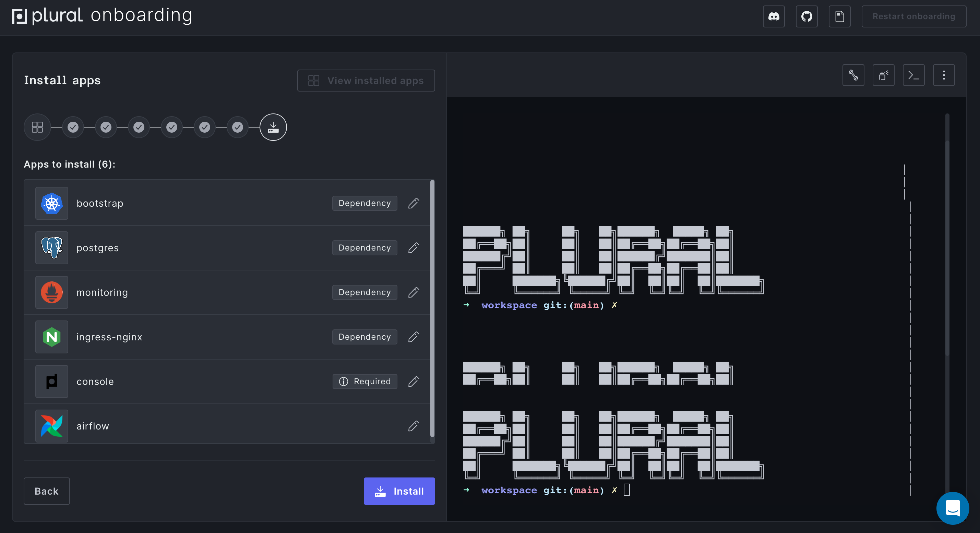Click the ingress-nginx app icon

tap(52, 337)
